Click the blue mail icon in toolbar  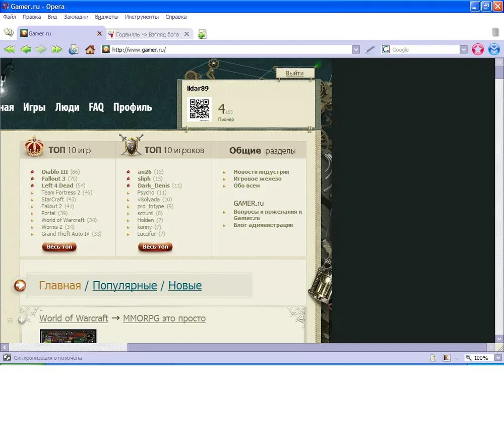(x=494, y=49)
